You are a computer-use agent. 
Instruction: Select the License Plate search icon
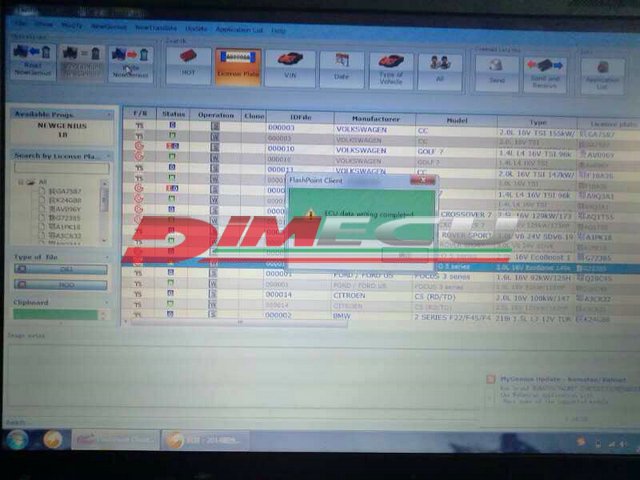pos(238,66)
